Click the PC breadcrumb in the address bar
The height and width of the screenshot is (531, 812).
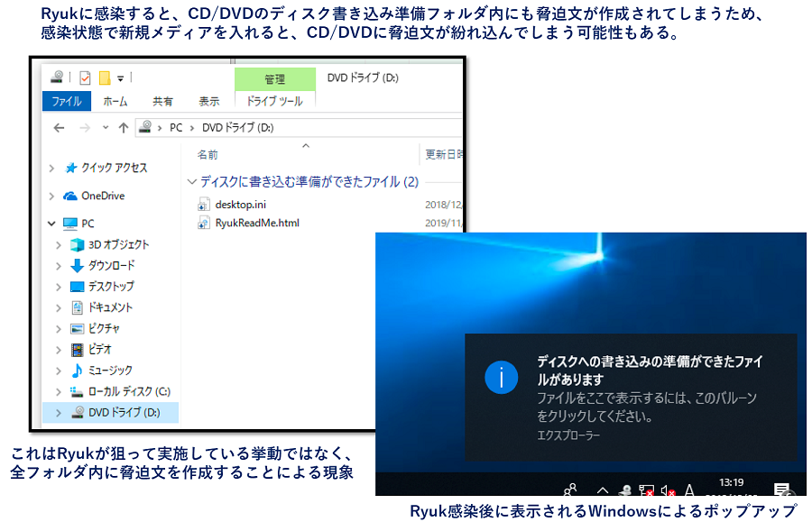tap(173, 127)
